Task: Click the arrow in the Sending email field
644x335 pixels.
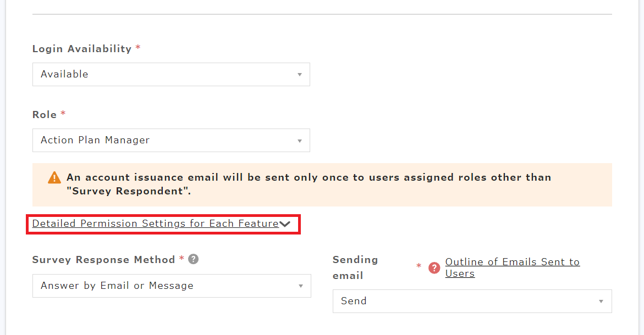Action: pos(601,302)
